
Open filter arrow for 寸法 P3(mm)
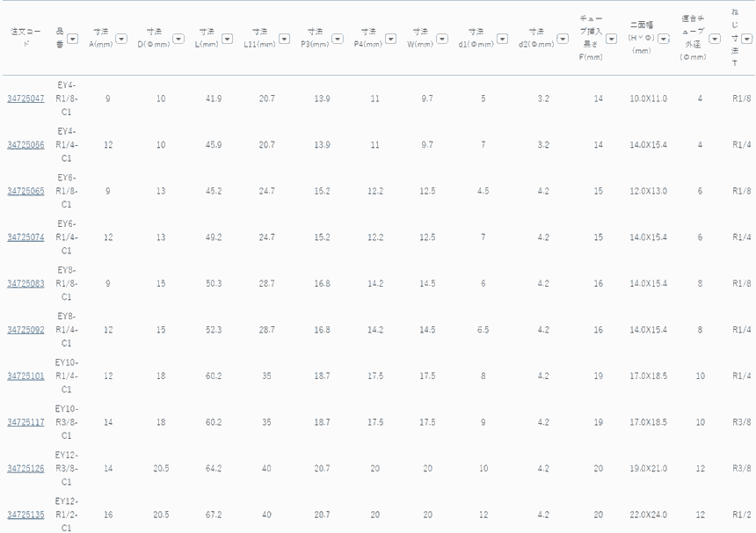pyautogui.click(x=338, y=39)
